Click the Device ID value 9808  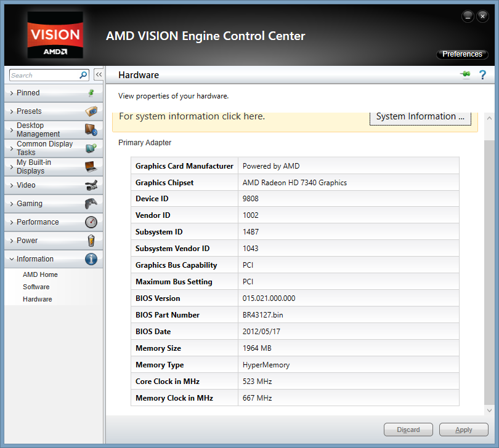[251, 199]
